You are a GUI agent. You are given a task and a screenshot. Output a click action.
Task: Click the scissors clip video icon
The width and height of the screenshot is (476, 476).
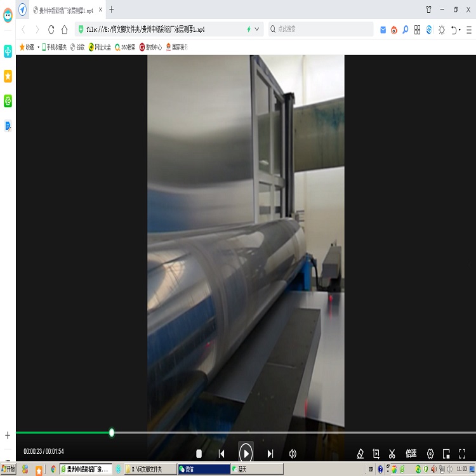click(392, 454)
